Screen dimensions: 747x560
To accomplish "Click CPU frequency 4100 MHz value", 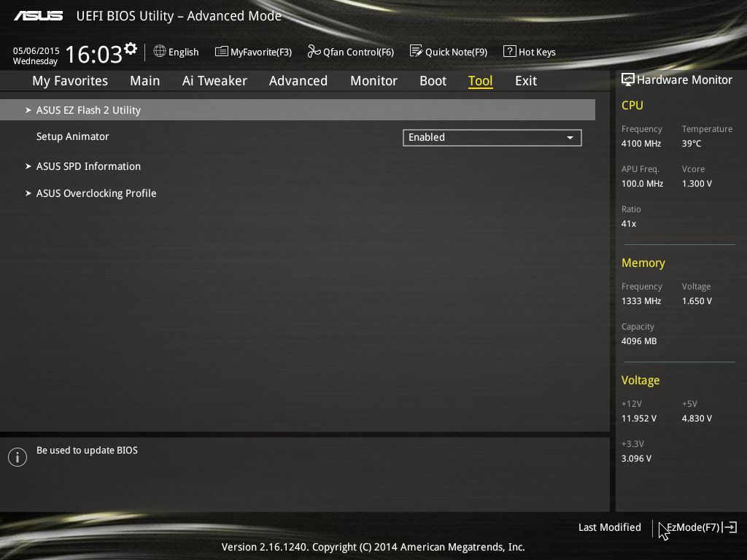I will pos(640,144).
